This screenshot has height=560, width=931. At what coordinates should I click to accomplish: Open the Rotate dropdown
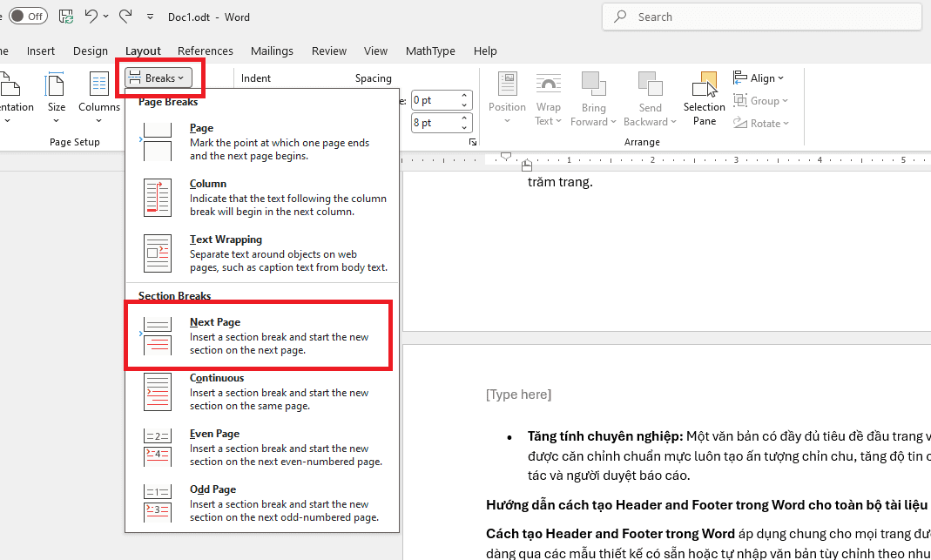pyautogui.click(x=761, y=123)
